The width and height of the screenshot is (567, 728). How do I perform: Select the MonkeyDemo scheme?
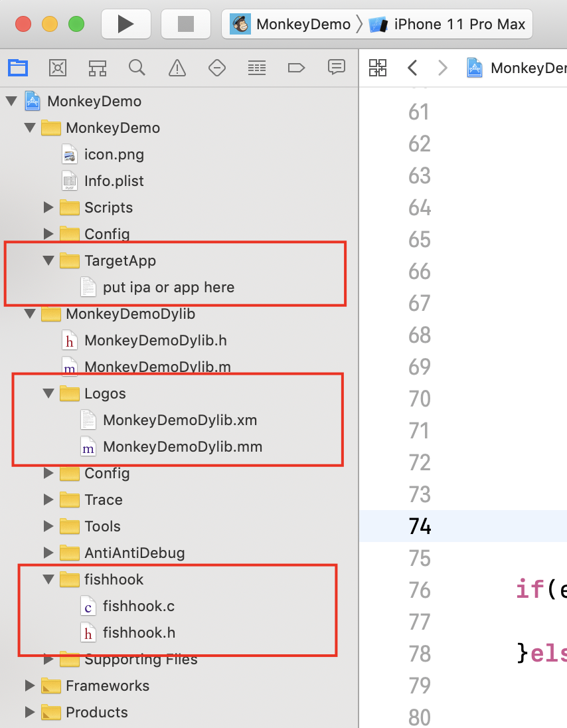pos(290,24)
